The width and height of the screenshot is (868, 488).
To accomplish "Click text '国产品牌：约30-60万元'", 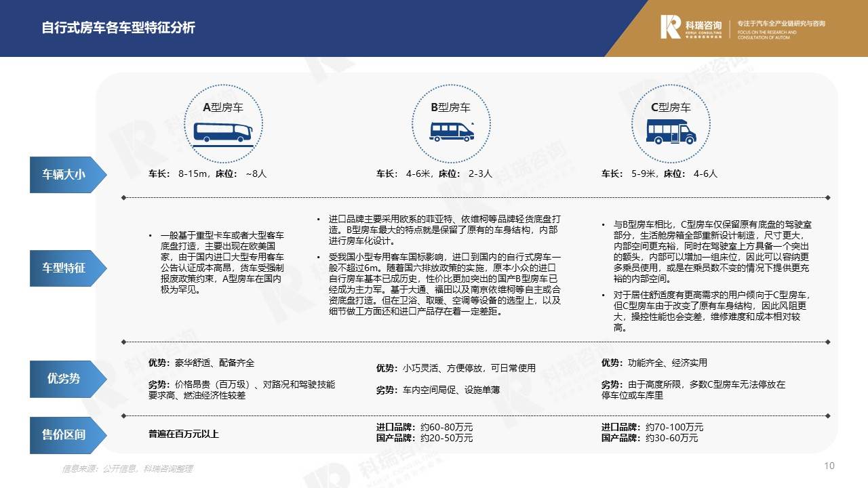I will click(x=650, y=439).
